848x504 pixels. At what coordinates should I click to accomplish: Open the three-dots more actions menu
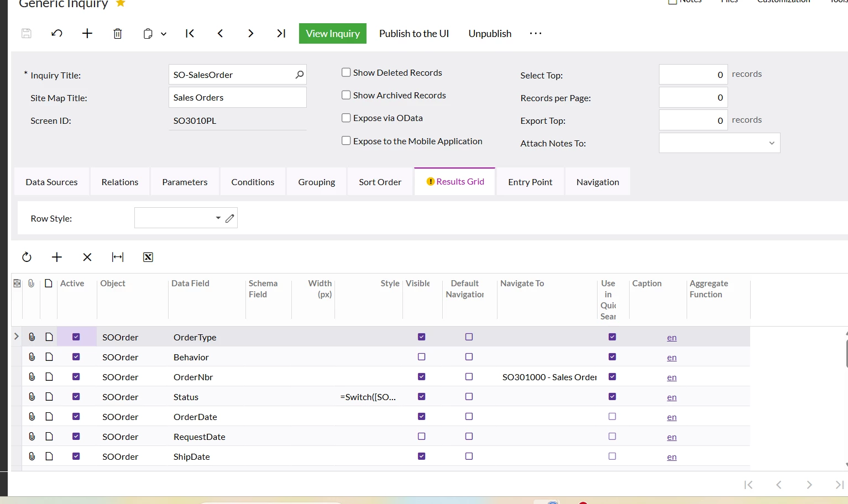536,34
